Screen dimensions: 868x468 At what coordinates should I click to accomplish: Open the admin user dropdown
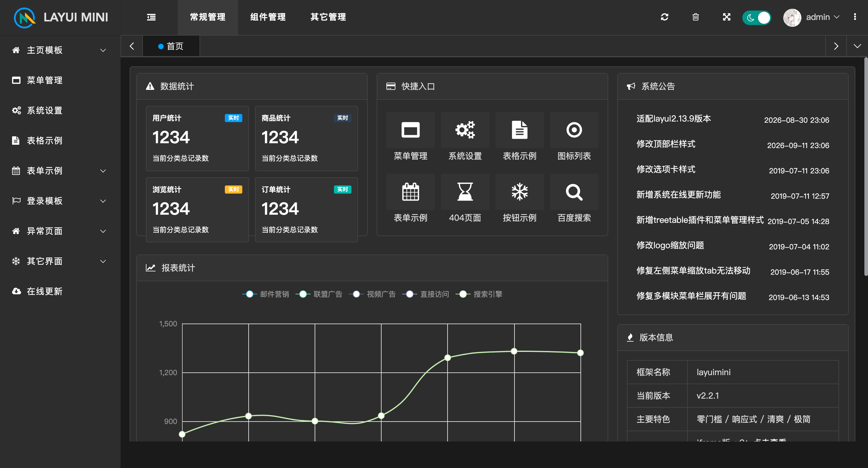822,17
